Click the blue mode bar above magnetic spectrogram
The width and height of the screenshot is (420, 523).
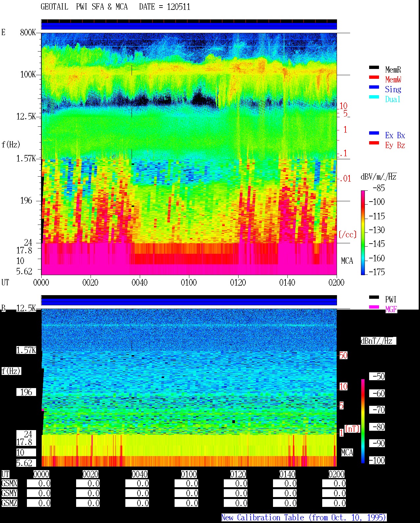pyautogui.click(x=189, y=302)
